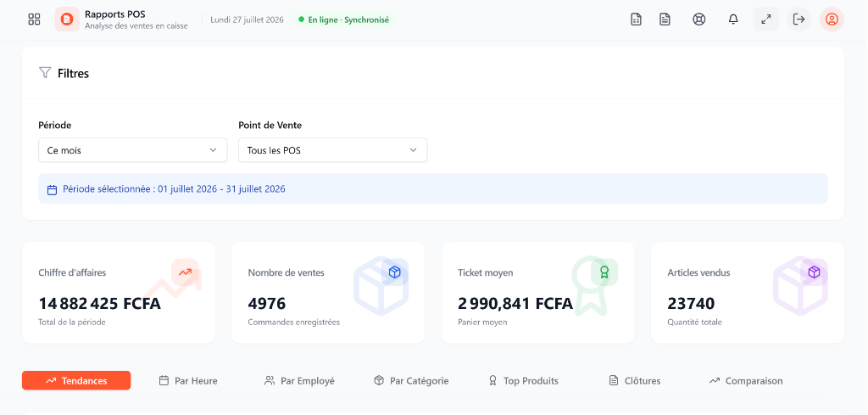868x415 pixels.
Task: Click the logout arrow icon
Action: coord(798,20)
